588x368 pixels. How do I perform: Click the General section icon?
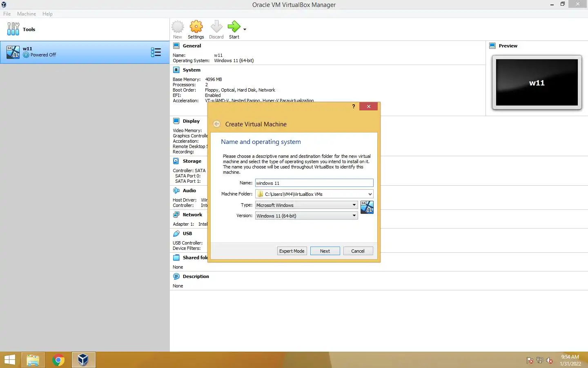176,46
